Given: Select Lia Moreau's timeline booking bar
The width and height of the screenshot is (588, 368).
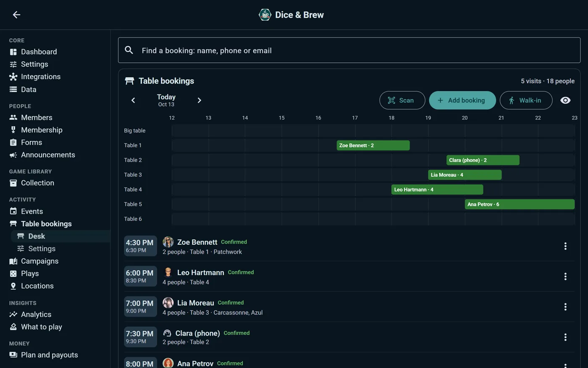Looking at the screenshot, I should tap(465, 175).
